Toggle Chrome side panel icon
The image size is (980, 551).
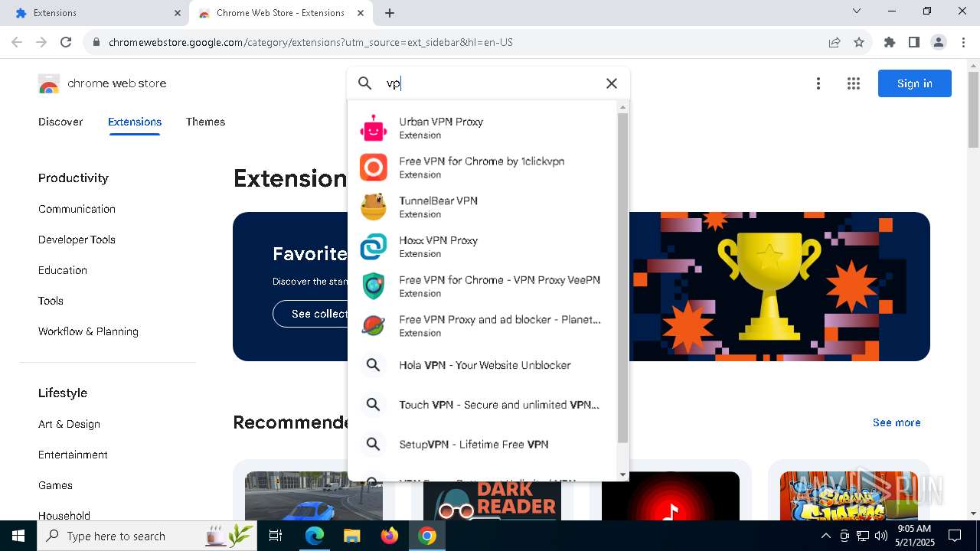914,42
